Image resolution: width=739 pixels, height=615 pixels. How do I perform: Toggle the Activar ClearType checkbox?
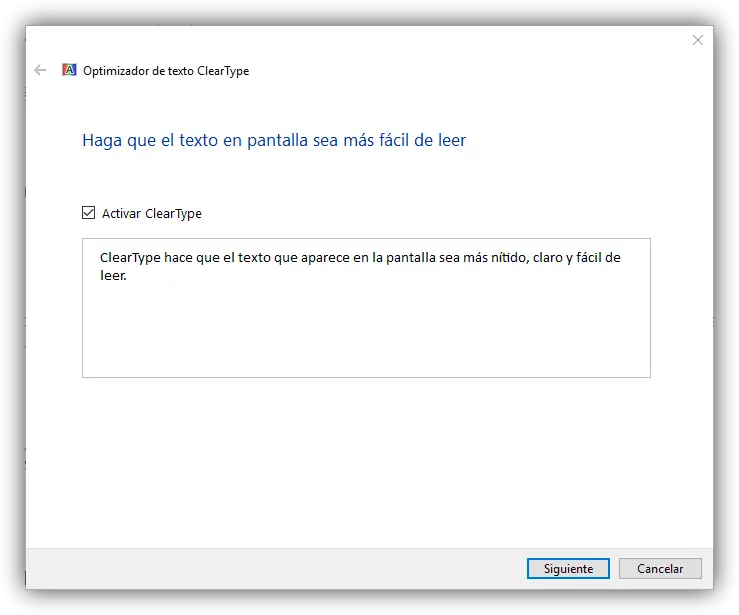[89, 213]
